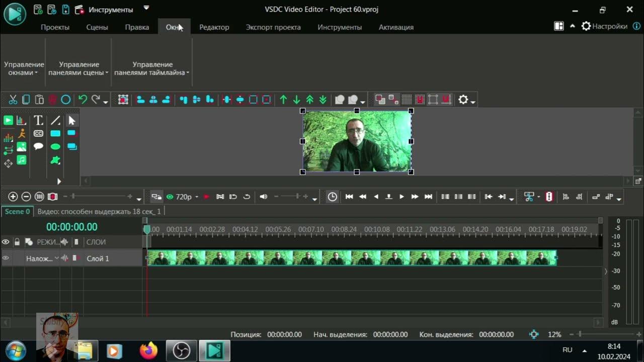The image size is (644, 362).
Task: Move object down one layer green arrow
Action: coord(296,100)
